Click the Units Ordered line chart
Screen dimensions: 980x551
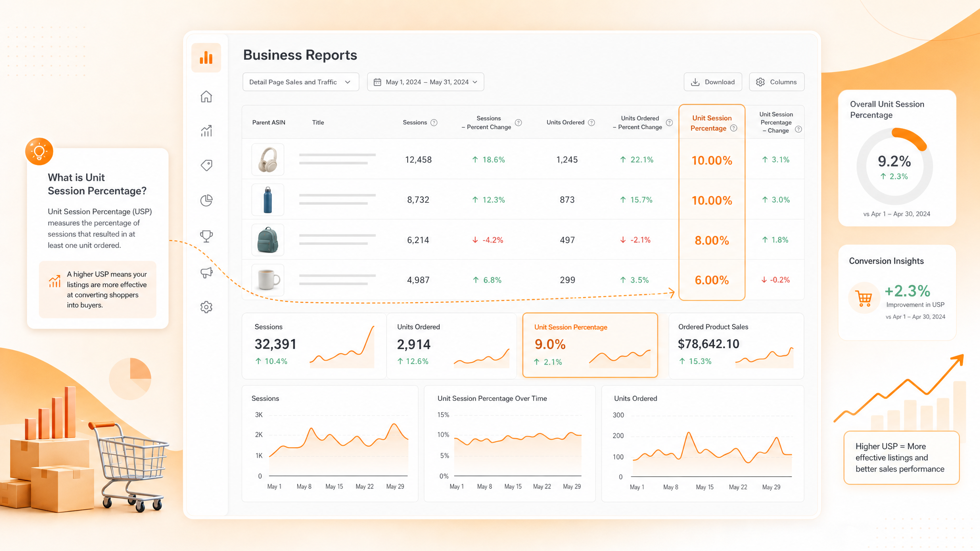click(x=702, y=444)
